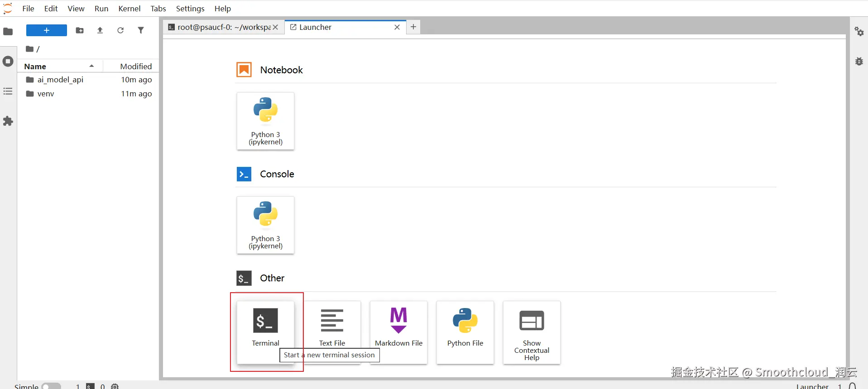Click the Show Contextual Help card
This screenshot has height=389, width=868.
coord(532,332)
